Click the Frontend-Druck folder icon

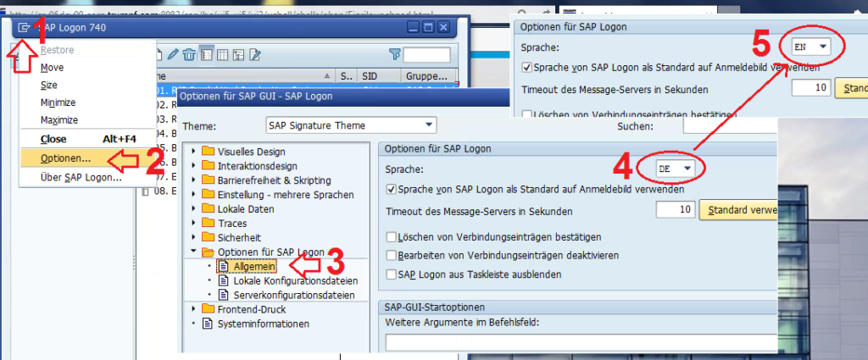209,309
